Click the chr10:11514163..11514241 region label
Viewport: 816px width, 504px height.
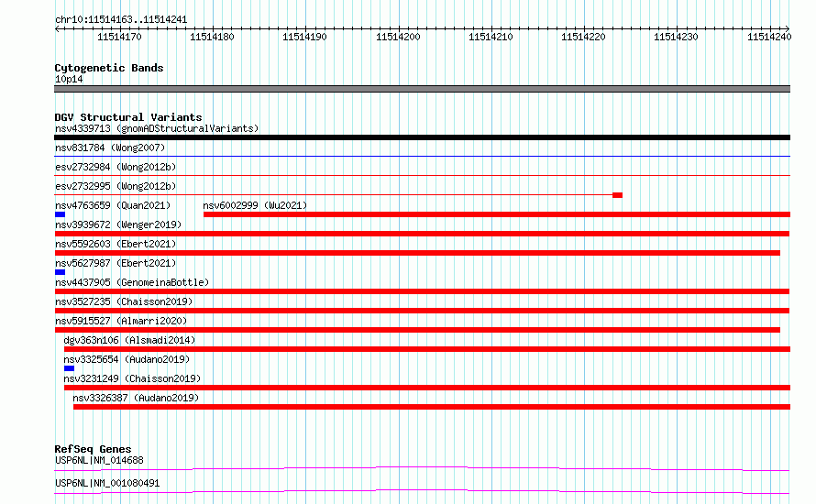point(121,20)
